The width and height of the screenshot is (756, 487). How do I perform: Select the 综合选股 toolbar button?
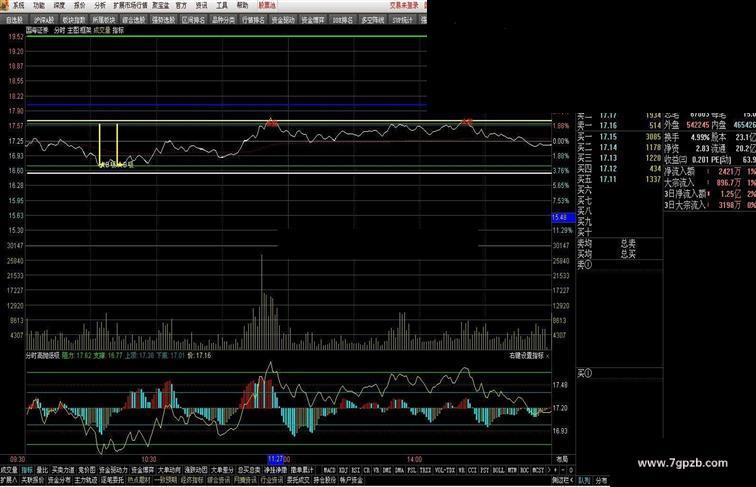[x=134, y=20]
